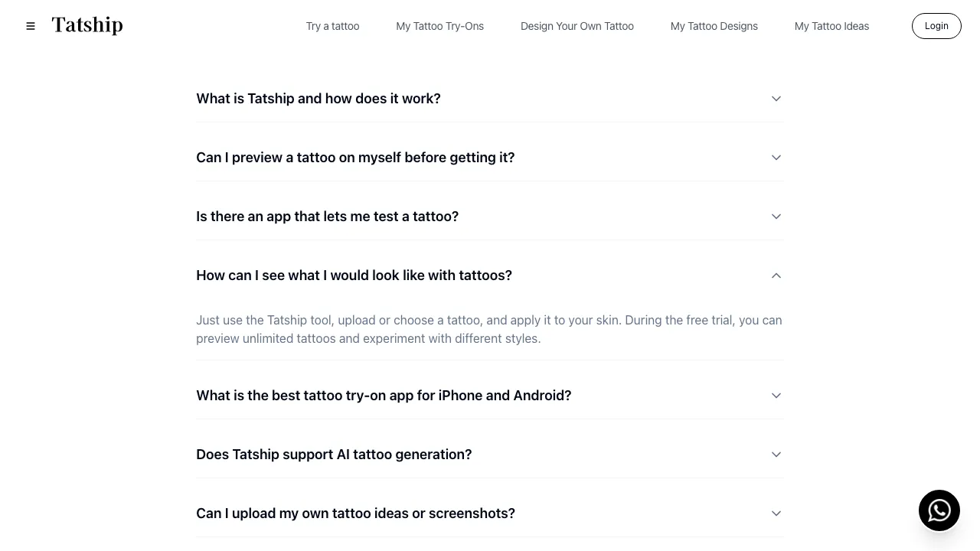
Task: Click the chevron on the last FAQ row
Action: (x=776, y=513)
